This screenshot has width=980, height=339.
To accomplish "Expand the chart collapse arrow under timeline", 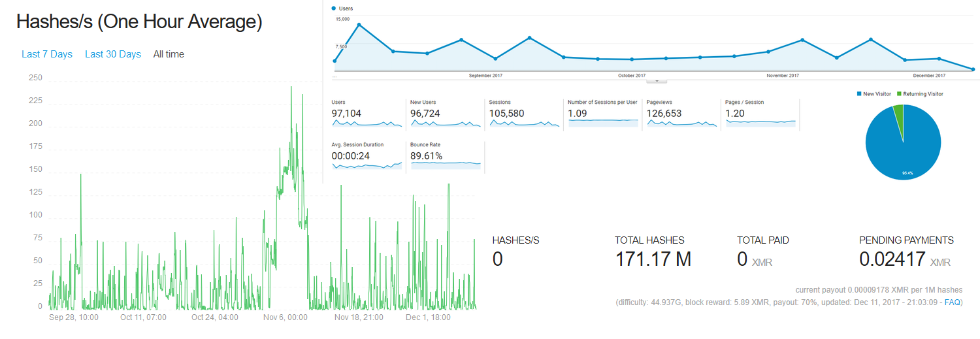I will pyautogui.click(x=656, y=81).
